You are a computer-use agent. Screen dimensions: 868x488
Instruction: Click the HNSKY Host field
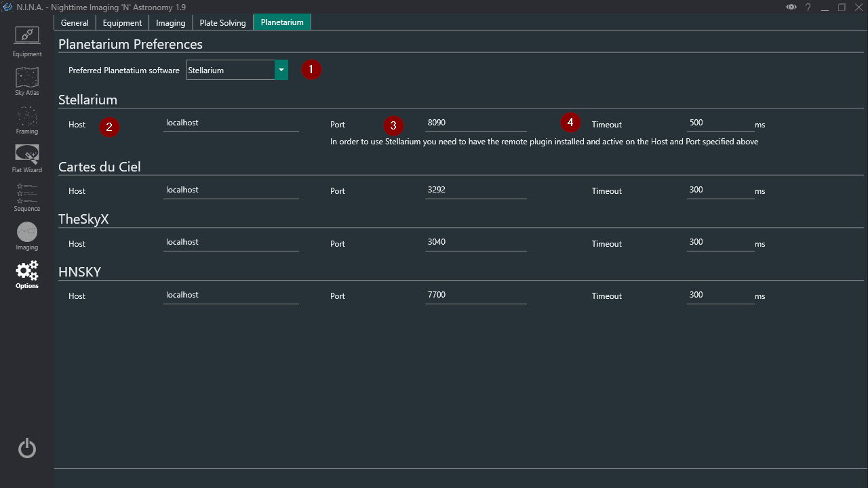tap(231, 296)
